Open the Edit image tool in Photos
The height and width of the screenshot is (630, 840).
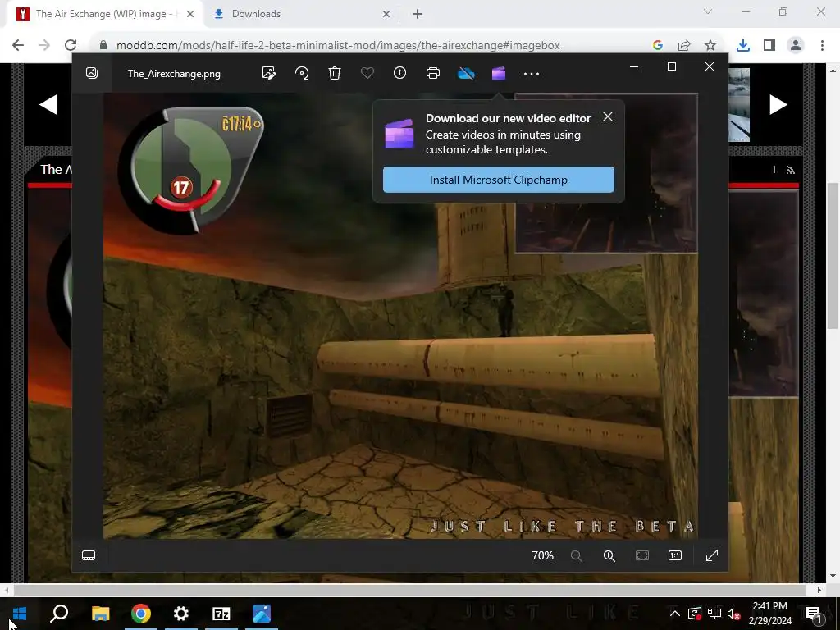coord(269,73)
